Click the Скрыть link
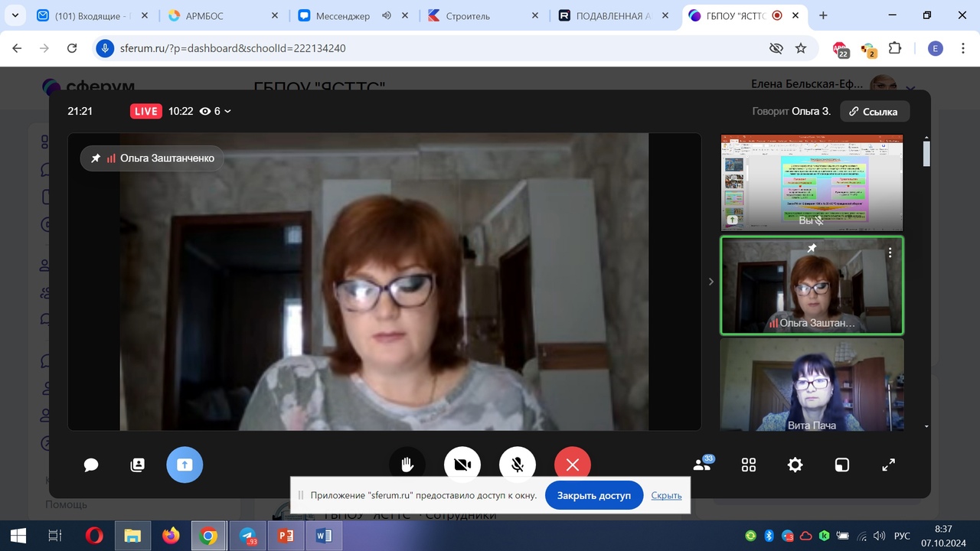 [666, 495]
